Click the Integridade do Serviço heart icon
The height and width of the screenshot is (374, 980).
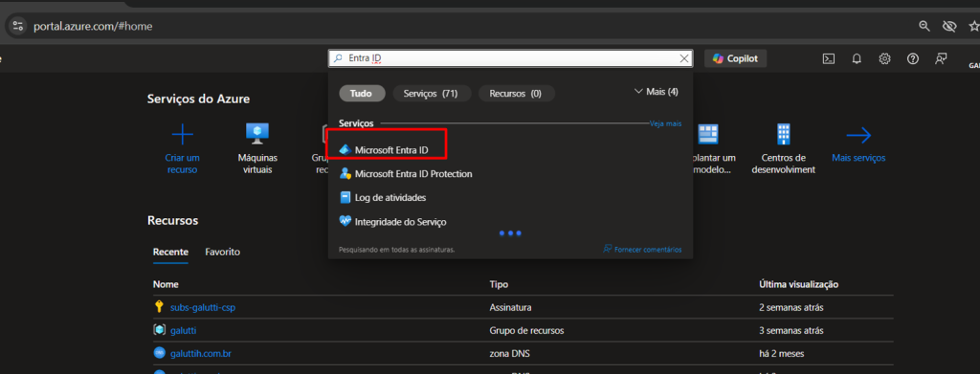pos(345,221)
